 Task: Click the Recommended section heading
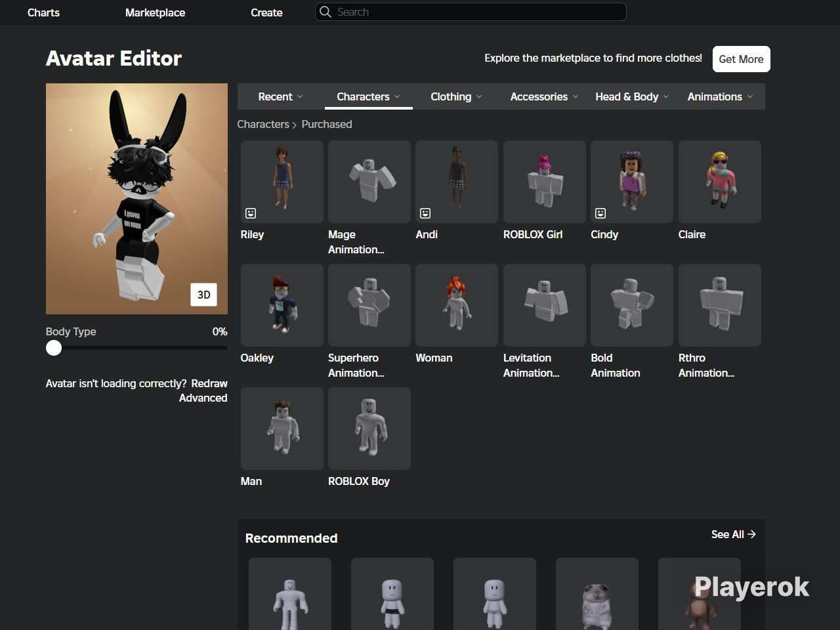tap(291, 538)
